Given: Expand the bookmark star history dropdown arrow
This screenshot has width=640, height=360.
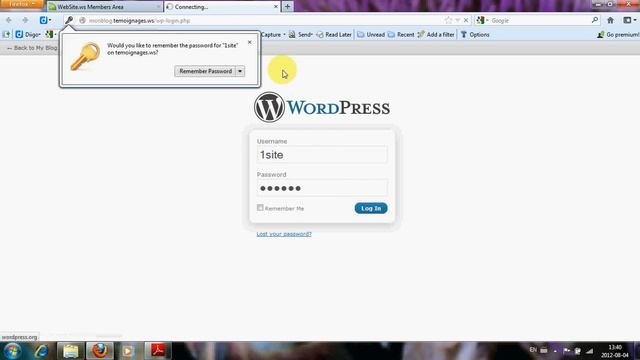Looking at the screenshot, I should pos(458,20).
